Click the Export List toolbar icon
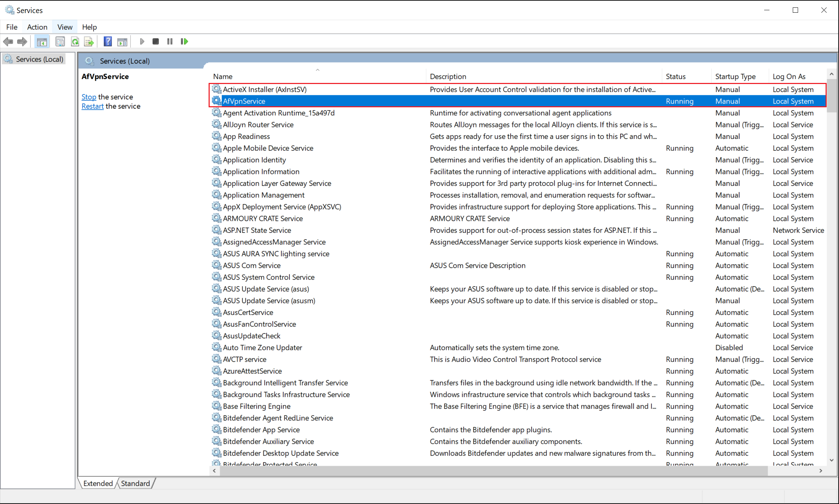This screenshot has width=839, height=504. [89, 42]
